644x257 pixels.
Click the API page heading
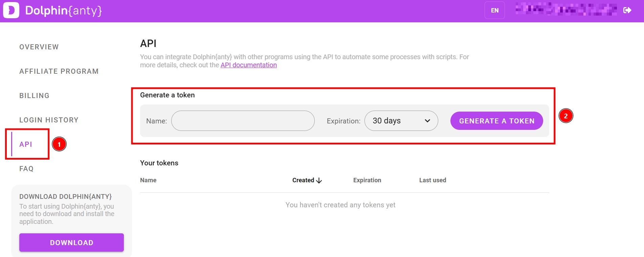point(148,44)
